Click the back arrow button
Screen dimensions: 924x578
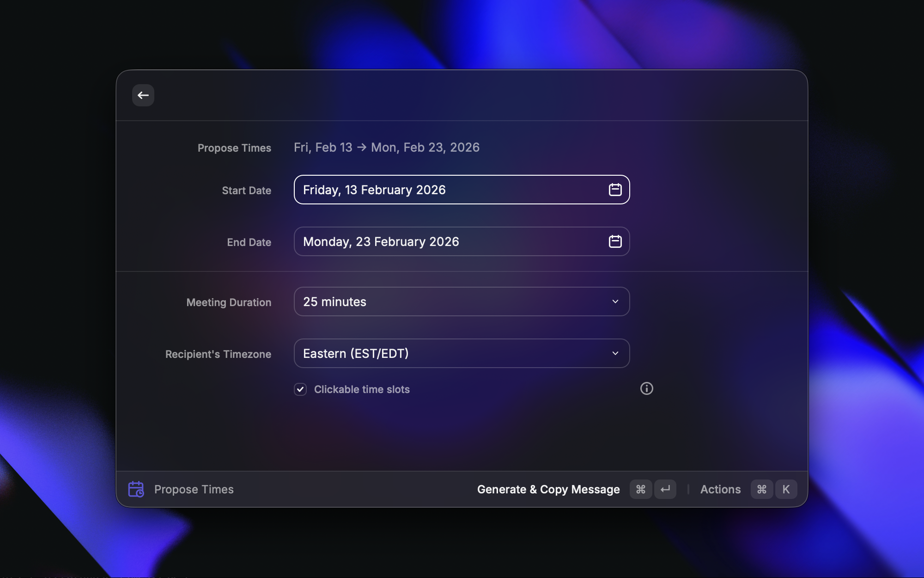tap(143, 95)
